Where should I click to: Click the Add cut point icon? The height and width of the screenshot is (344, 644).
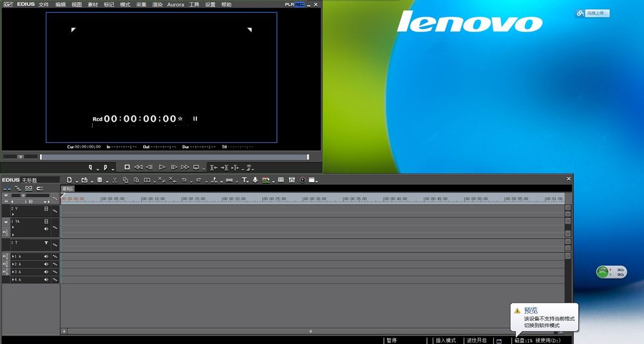click(214, 180)
